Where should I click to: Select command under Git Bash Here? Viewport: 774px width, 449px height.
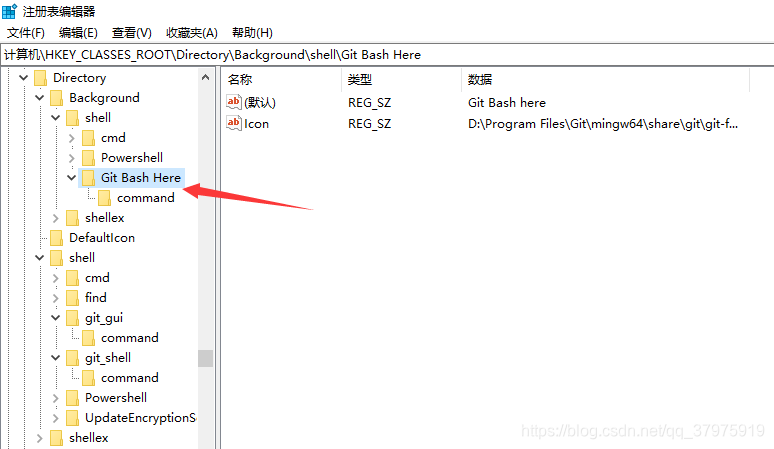coord(146,198)
